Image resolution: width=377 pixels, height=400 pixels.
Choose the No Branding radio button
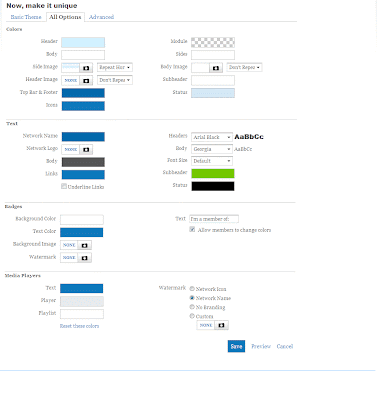pyautogui.click(x=192, y=307)
